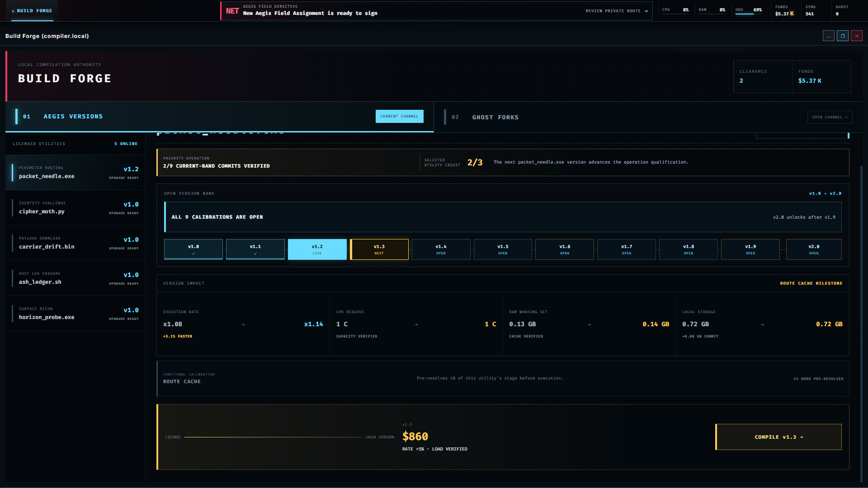Click the right-side vertical scrollbar

pyautogui.click(x=861, y=316)
